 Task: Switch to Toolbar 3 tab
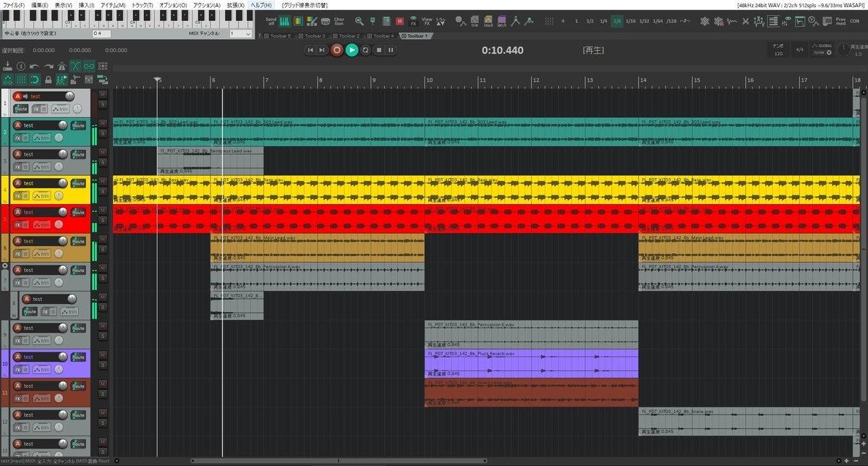click(x=313, y=35)
